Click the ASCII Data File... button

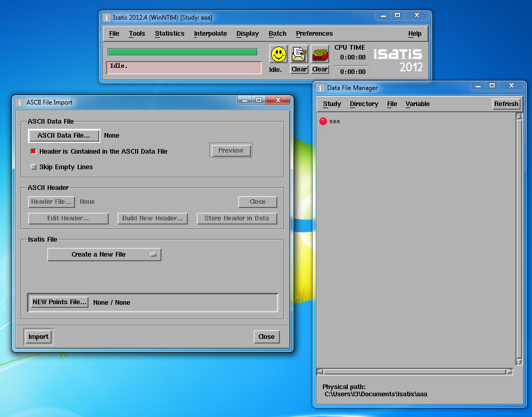tap(64, 136)
